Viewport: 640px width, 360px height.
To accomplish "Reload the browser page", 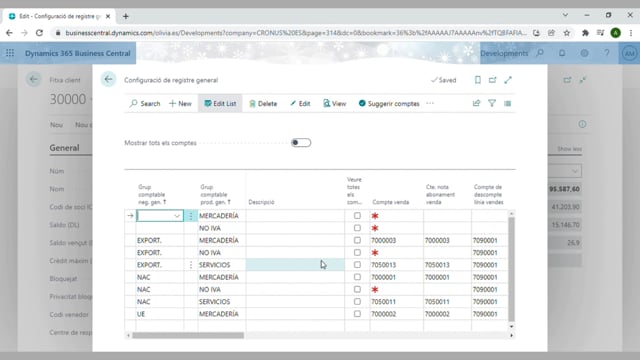I will tap(39, 33).
